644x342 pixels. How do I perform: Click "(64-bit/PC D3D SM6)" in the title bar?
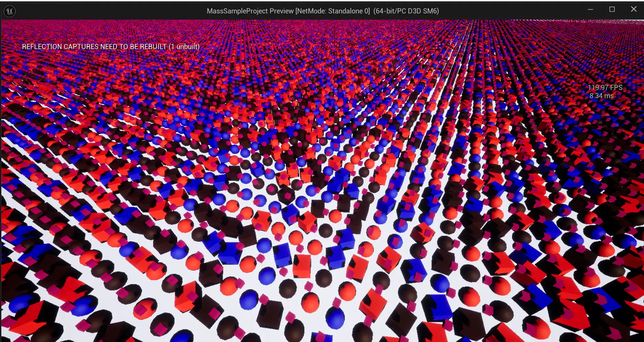coord(406,11)
